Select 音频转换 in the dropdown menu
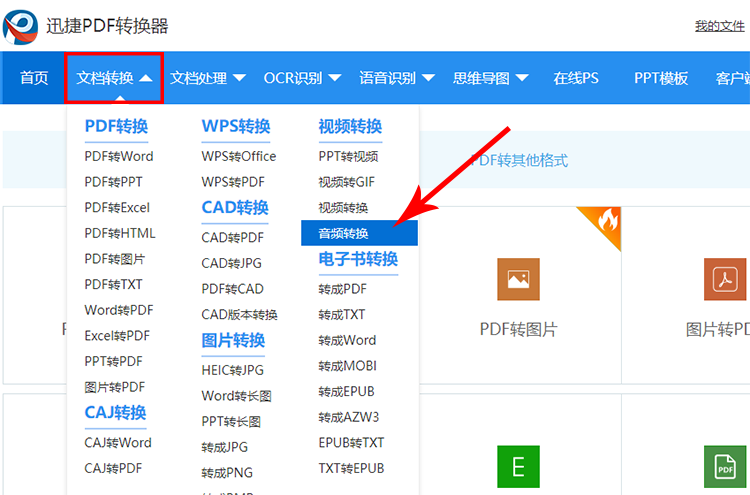750x495 pixels. (x=359, y=233)
